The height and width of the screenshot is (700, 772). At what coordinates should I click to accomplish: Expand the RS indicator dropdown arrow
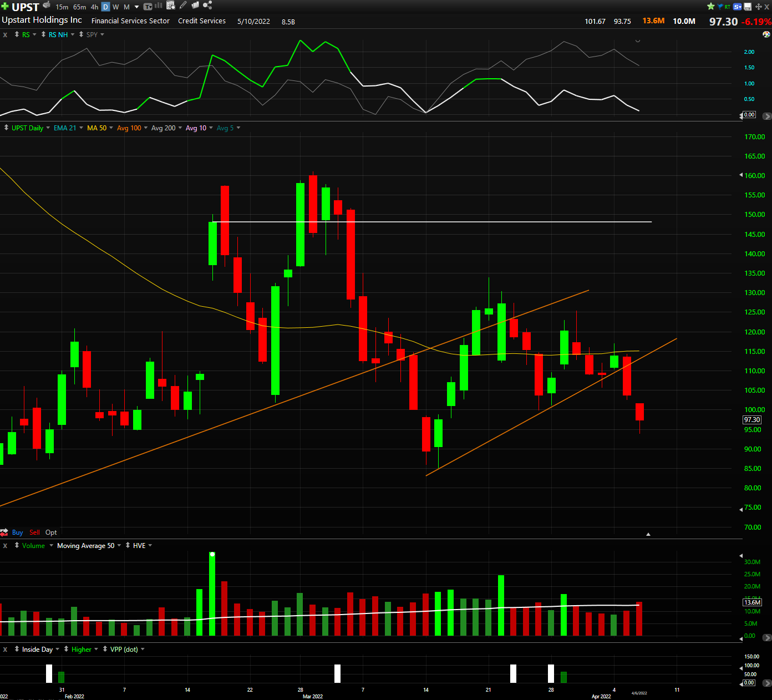coord(34,34)
